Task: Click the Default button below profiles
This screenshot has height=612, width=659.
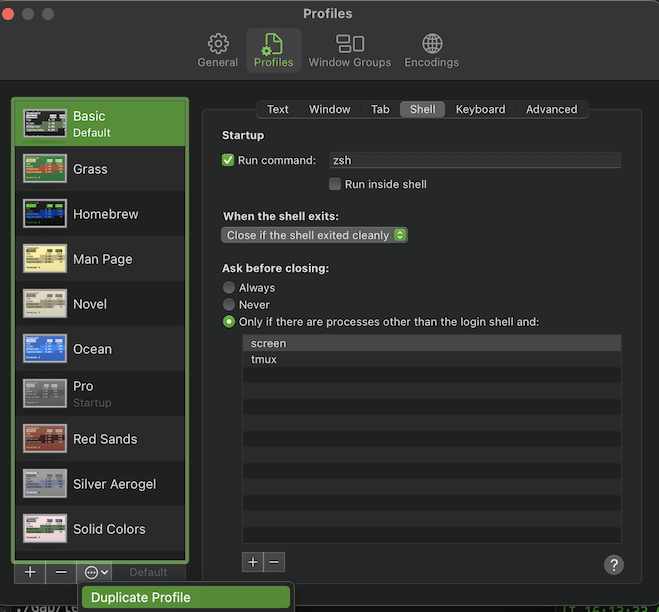Action: click(x=149, y=572)
